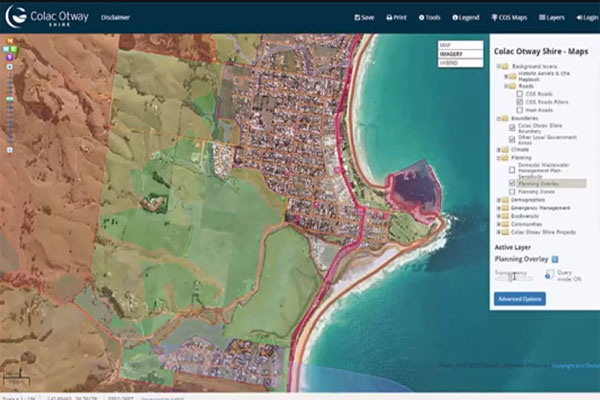Click the Planning folder icon
Image resolution: width=600 pixels, height=400 pixels.
tap(505, 158)
